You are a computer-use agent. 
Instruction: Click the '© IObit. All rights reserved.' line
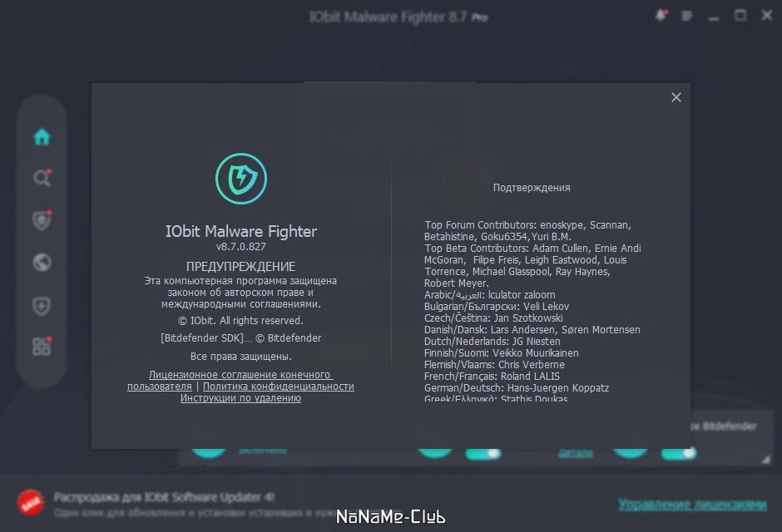point(241,320)
